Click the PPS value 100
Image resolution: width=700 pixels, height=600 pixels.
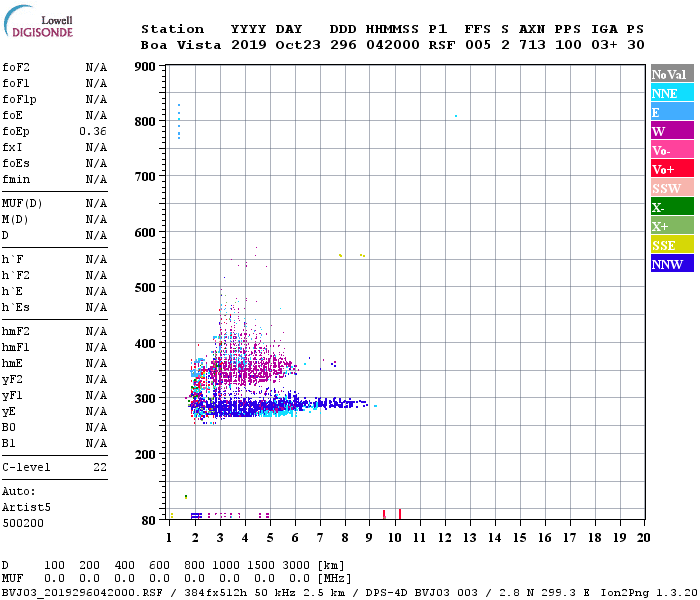(x=568, y=45)
